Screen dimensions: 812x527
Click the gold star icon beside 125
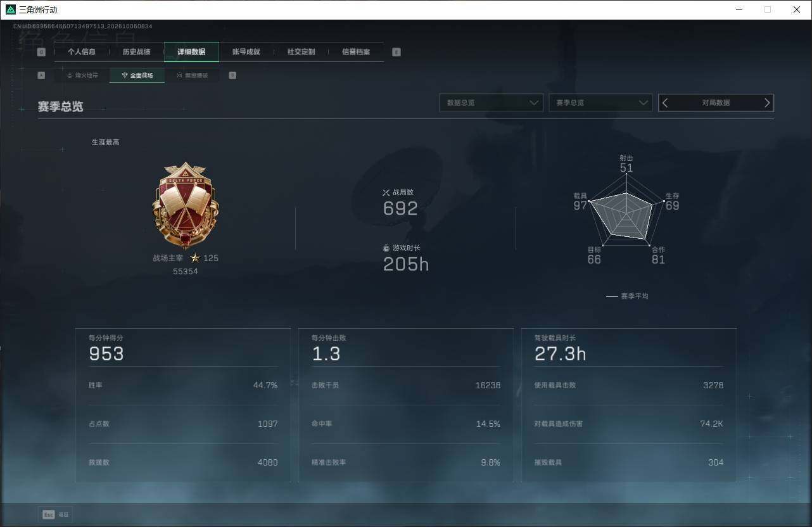pos(195,258)
